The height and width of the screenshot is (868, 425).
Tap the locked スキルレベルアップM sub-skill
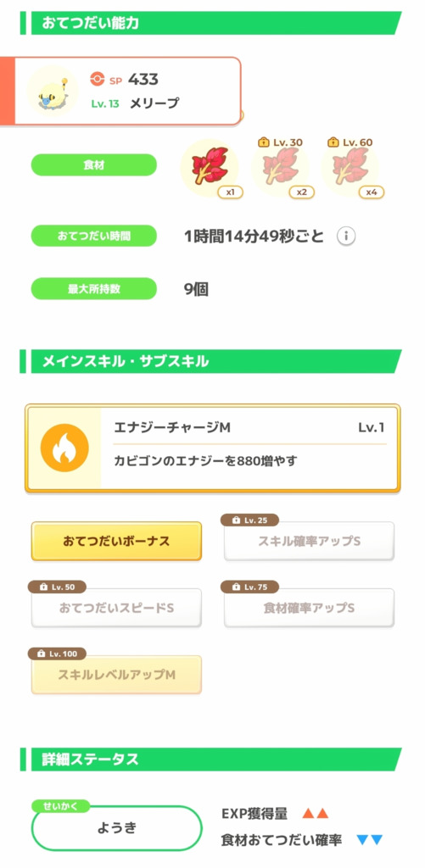pyautogui.click(x=116, y=675)
